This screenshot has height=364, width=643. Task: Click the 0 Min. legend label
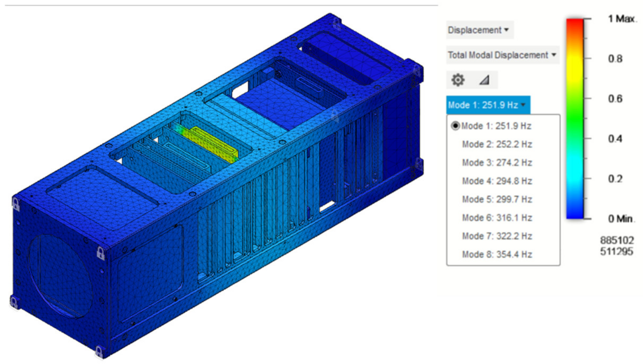click(620, 219)
